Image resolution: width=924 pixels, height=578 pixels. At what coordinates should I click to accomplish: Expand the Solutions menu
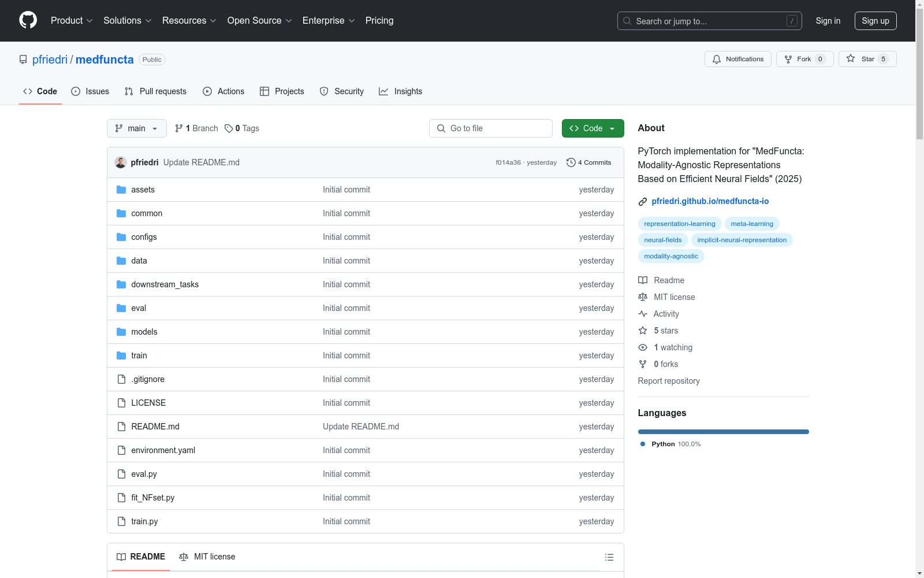point(128,20)
